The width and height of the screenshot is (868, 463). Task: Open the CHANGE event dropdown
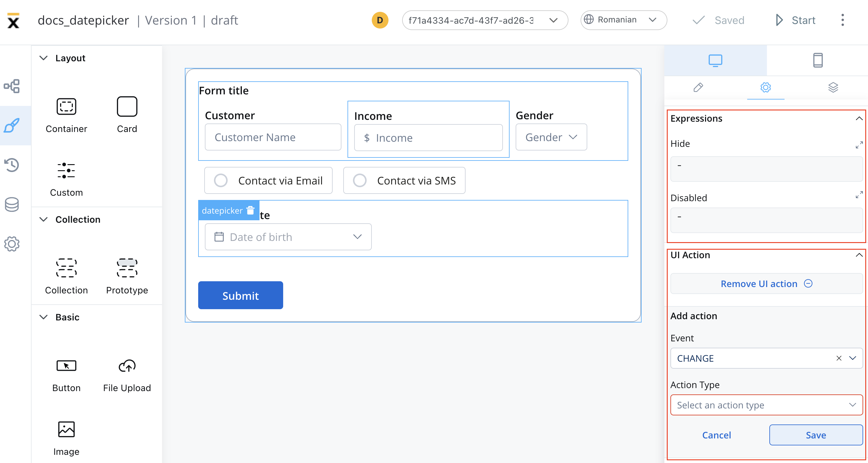pyautogui.click(x=853, y=358)
